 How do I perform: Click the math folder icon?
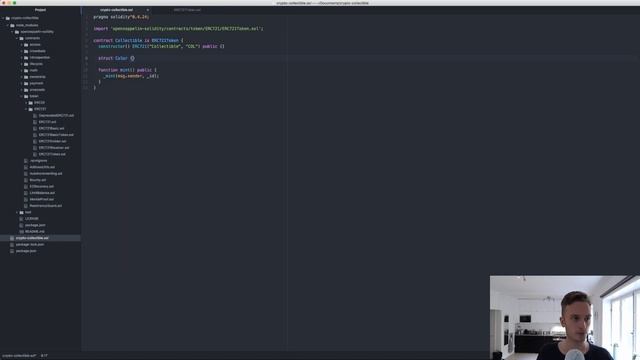(x=26, y=70)
